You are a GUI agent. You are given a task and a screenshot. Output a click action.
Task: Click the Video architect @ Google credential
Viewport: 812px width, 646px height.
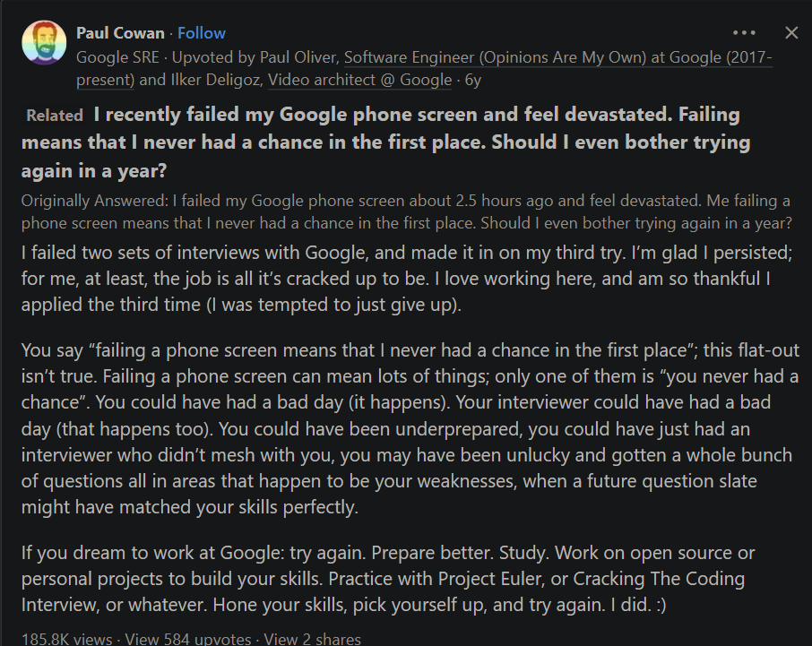click(360, 80)
